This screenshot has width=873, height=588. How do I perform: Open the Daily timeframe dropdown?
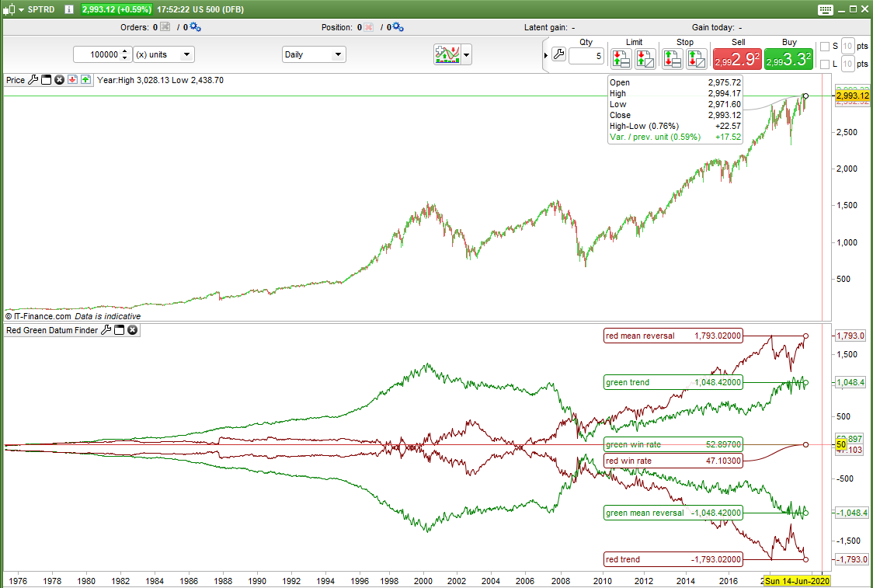click(314, 54)
